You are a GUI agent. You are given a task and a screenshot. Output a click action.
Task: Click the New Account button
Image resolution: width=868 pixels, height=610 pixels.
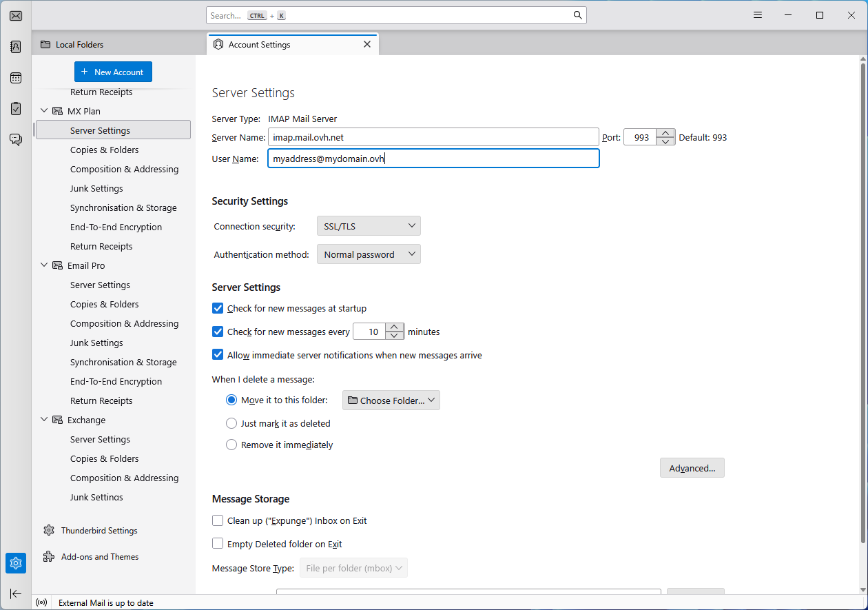point(113,72)
